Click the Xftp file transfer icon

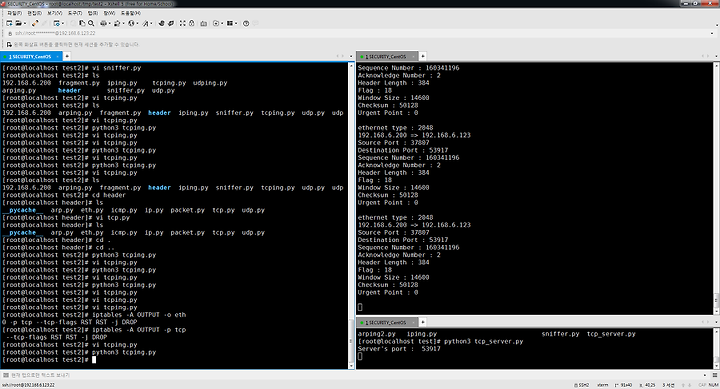tap(161, 23)
